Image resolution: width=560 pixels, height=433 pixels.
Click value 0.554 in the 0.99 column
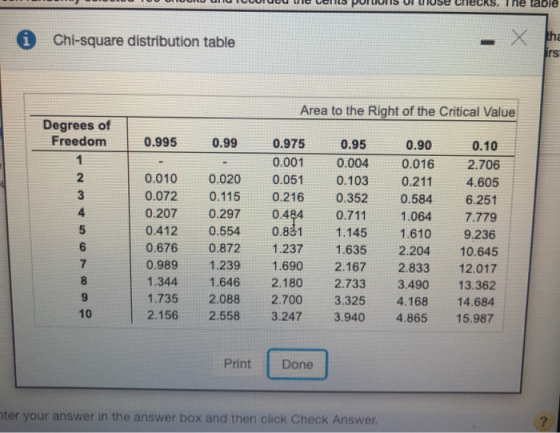pyautogui.click(x=225, y=231)
